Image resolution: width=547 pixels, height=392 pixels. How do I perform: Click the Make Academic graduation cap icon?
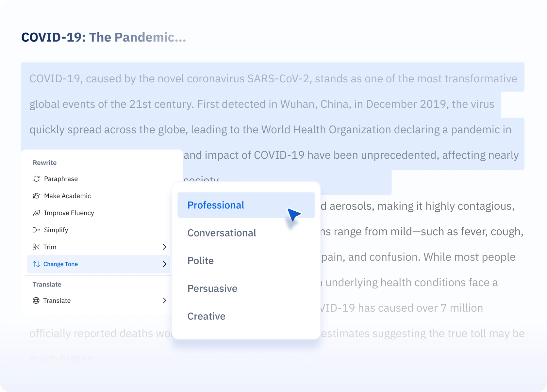click(x=36, y=196)
